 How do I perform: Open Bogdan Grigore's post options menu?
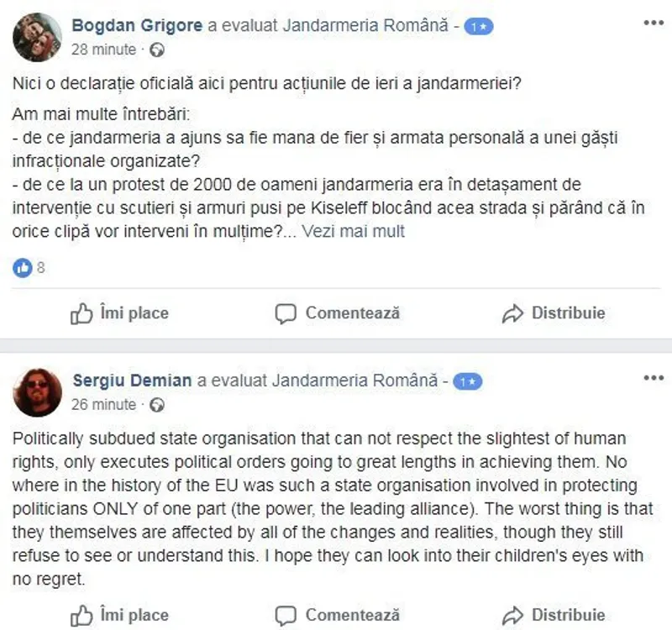(653, 23)
